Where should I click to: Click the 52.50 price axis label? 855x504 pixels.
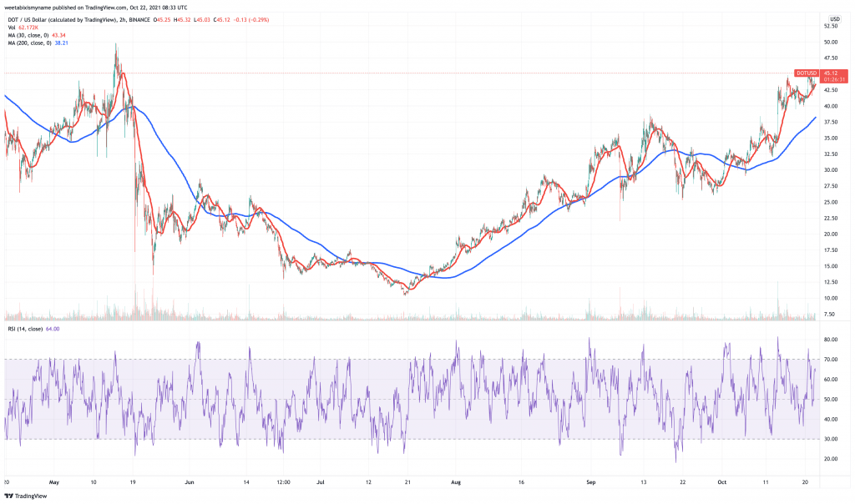click(831, 26)
